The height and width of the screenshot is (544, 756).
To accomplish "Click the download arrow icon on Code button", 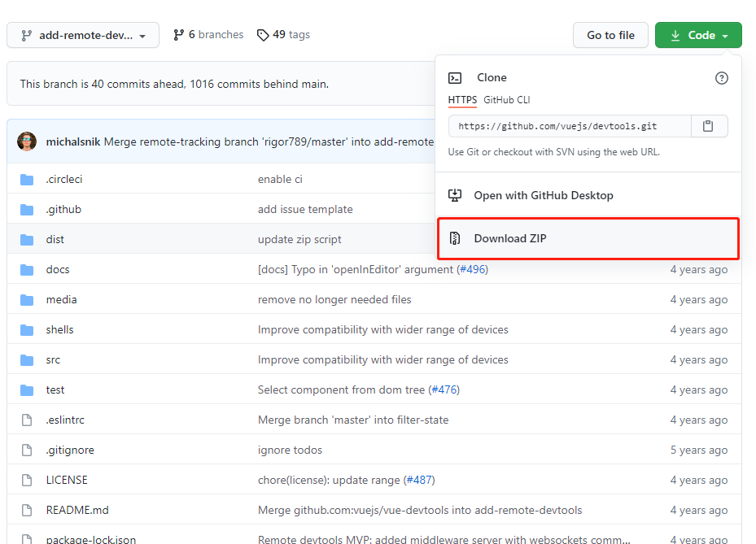I will coord(675,35).
